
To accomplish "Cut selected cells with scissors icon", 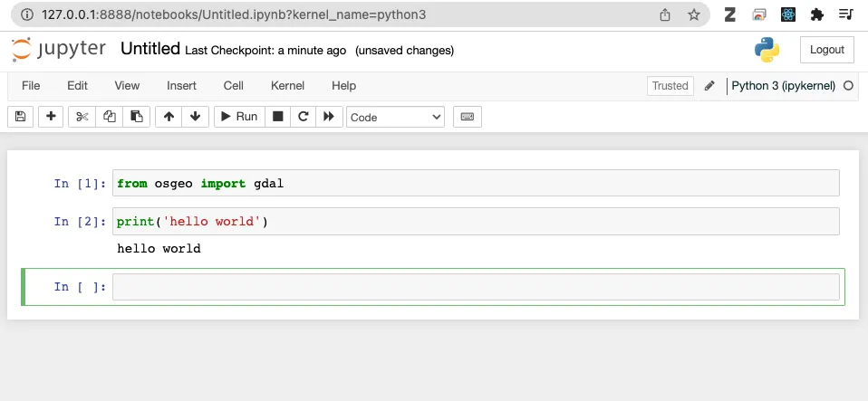I will click(82, 117).
